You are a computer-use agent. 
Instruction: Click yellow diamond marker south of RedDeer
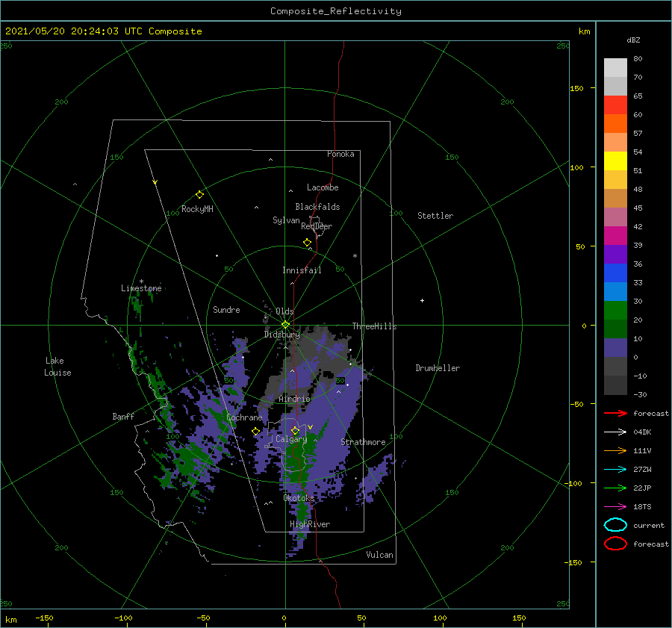tap(308, 243)
